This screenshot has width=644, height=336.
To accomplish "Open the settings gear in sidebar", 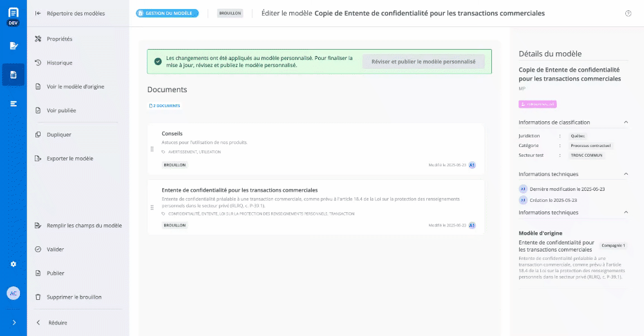I will click(14, 264).
